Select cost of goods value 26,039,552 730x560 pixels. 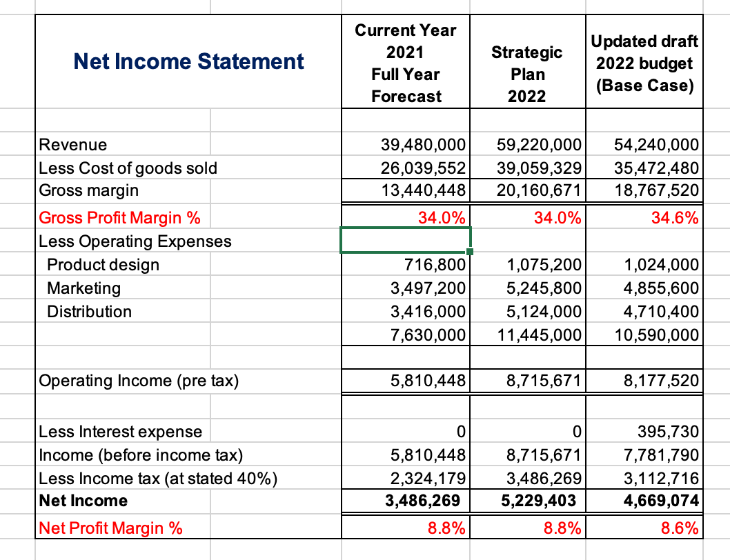423,168
